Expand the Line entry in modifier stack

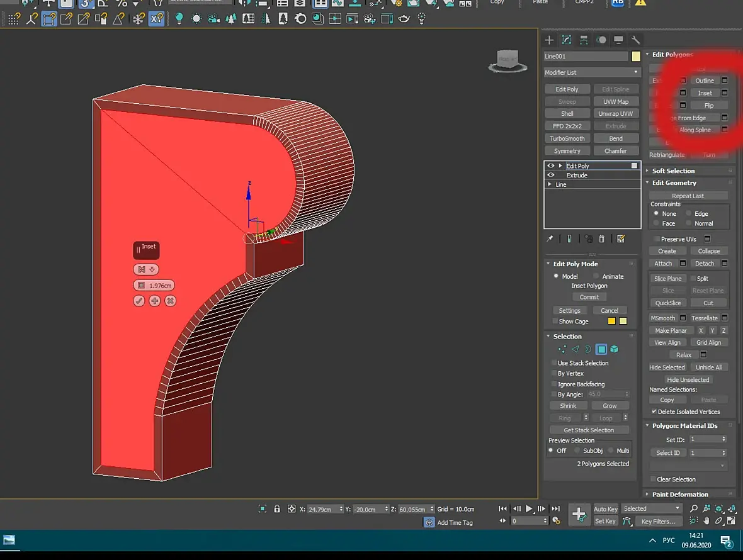pyautogui.click(x=550, y=184)
